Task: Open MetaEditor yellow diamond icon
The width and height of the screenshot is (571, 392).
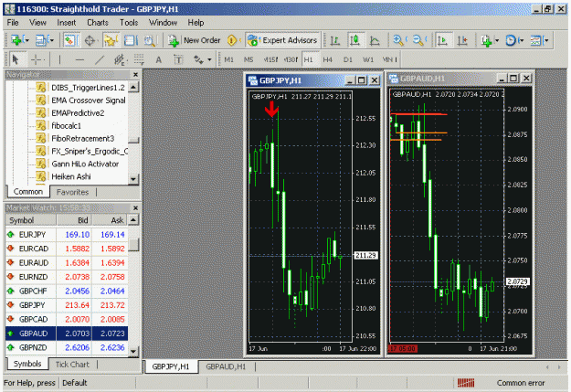Action: [232, 40]
